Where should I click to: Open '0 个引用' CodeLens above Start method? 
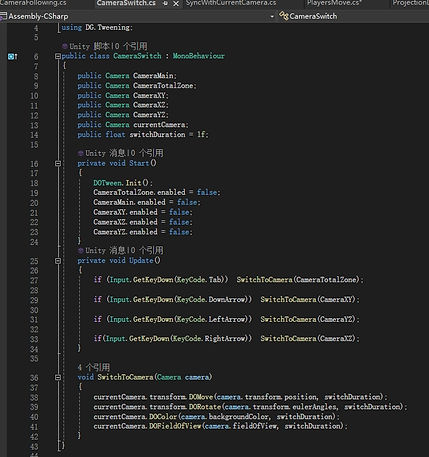click(145, 153)
